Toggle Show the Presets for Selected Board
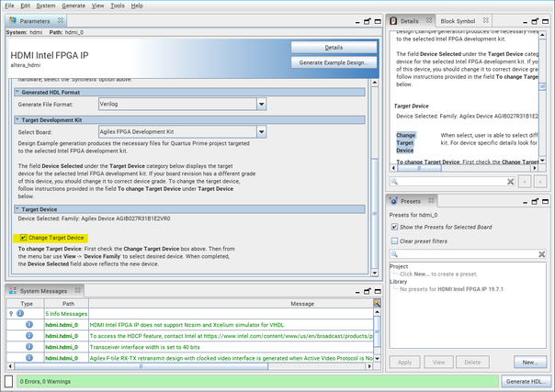The height and width of the screenshot is (392, 555). [x=394, y=227]
